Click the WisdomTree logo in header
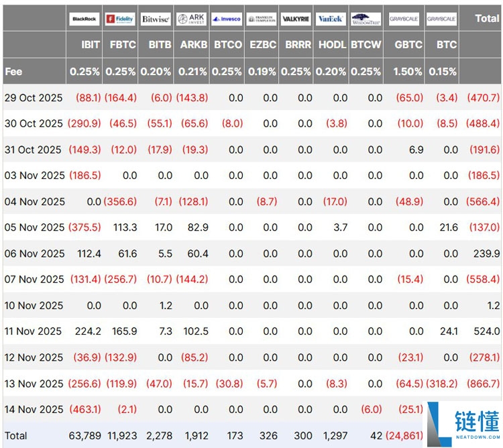 tap(366, 19)
